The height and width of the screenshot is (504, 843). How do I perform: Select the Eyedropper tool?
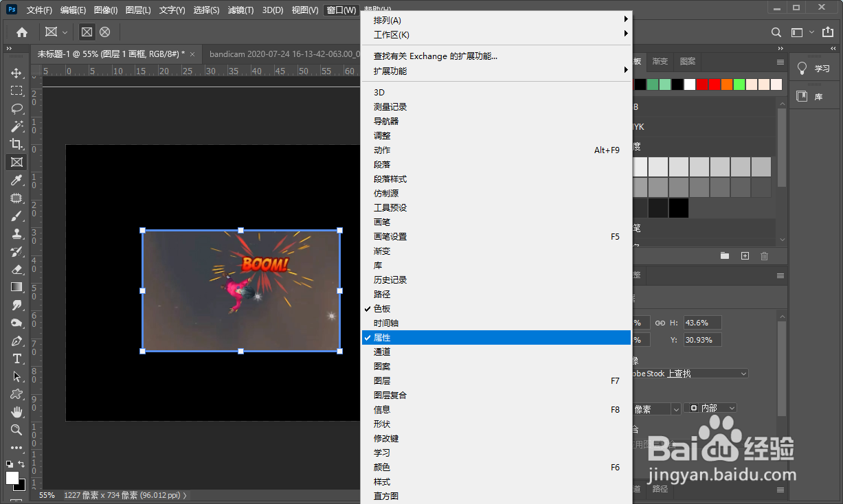[x=16, y=180]
